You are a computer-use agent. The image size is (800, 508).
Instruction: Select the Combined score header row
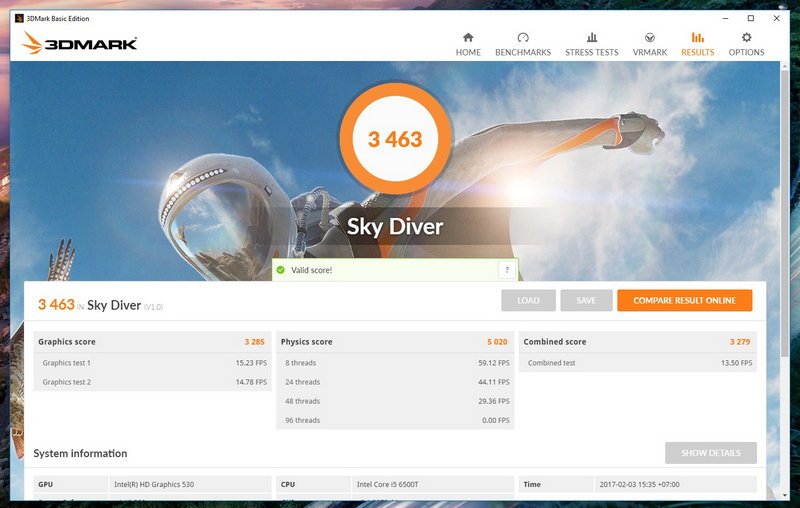click(638, 342)
